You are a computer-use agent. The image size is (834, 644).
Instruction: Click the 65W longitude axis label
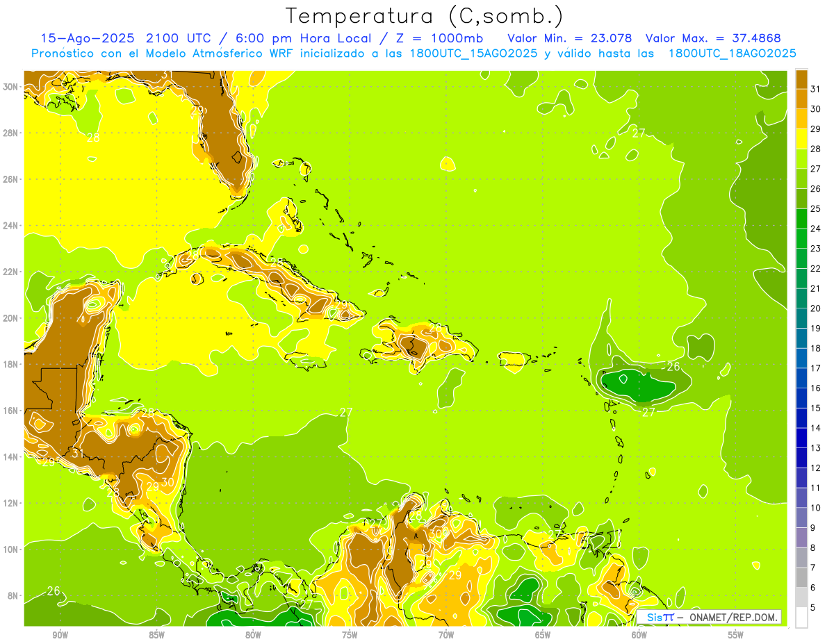coord(543,635)
